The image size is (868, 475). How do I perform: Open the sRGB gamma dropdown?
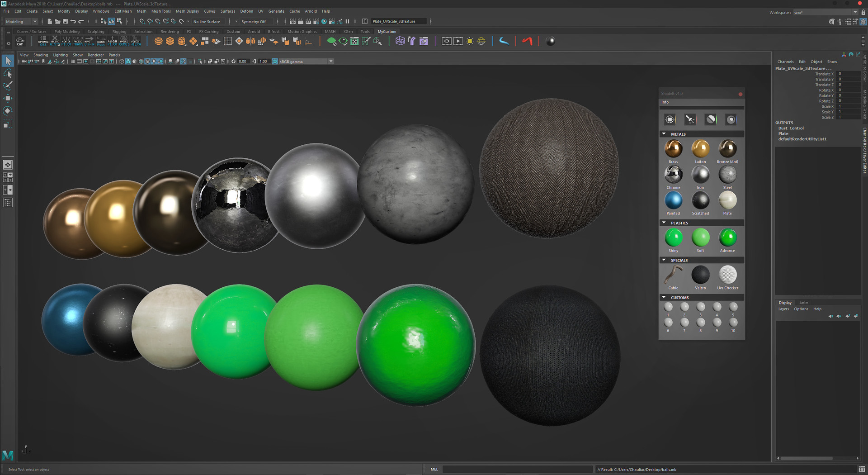[x=330, y=61]
